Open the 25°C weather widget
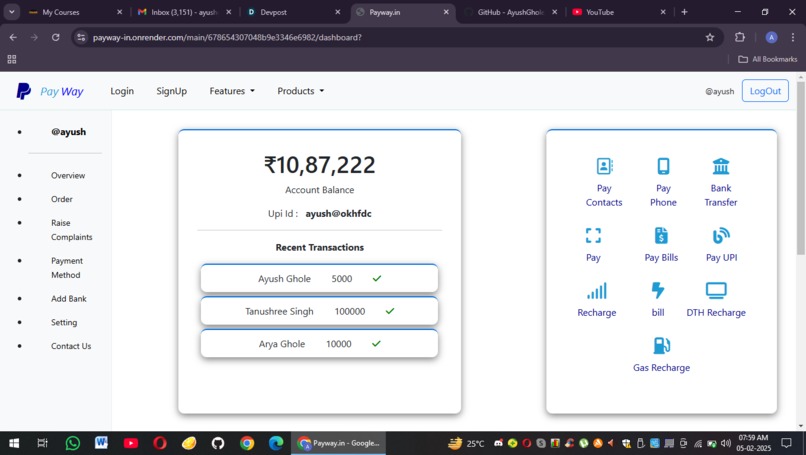The image size is (806, 455). tap(466, 443)
